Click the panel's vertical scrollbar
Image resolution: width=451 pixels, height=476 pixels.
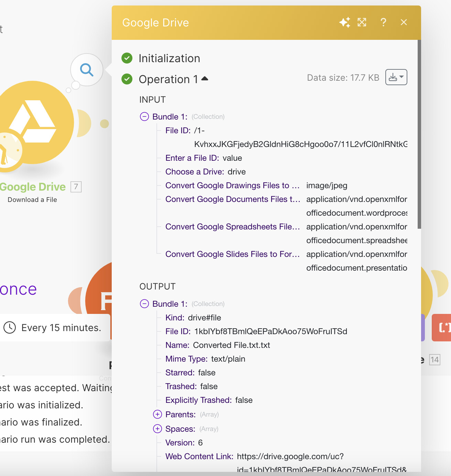point(419,134)
